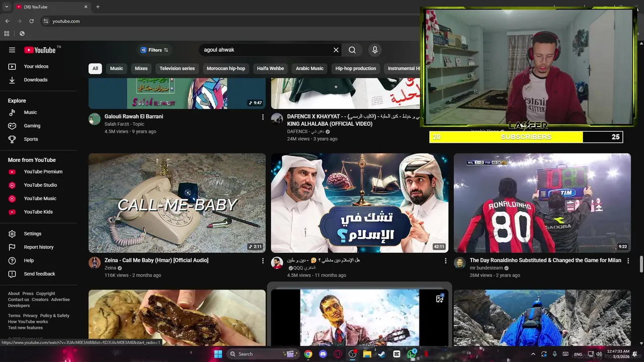Go back in the browser
This screenshot has width=644, height=362.
click(x=7, y=21)
